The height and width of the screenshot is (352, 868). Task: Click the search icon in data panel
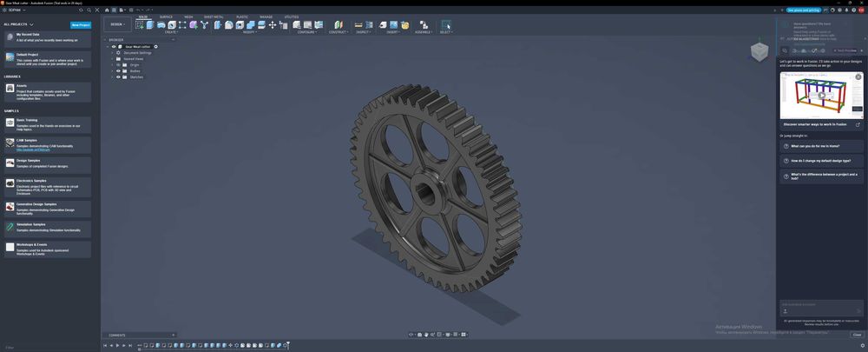coord(89,10)
